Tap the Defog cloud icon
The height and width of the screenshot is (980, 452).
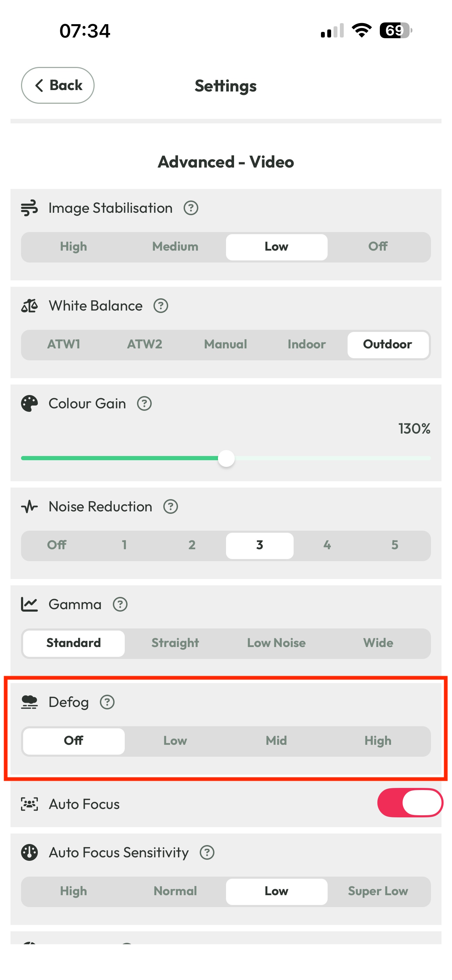(x=29, y=702)
